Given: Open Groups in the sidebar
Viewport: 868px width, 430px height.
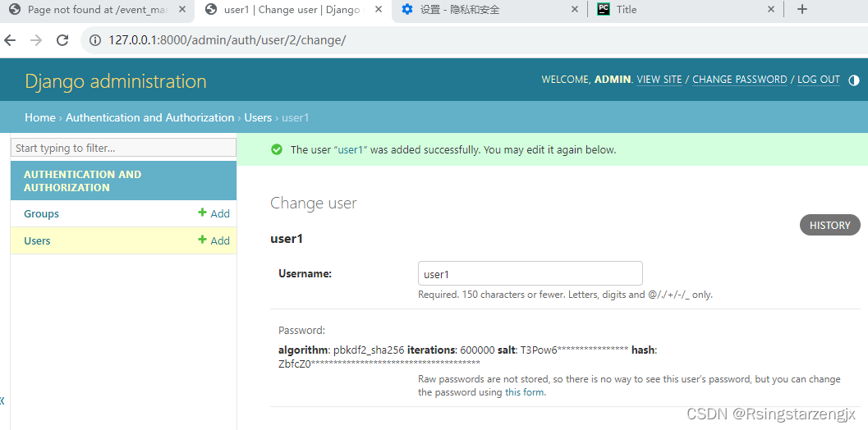Looking at the screenshot, I should 42,213.
